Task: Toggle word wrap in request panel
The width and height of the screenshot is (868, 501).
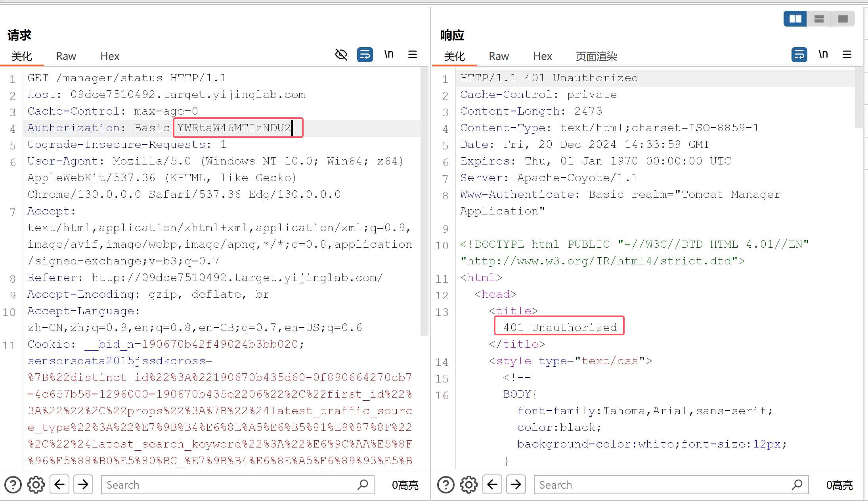Action: [365, 55]
